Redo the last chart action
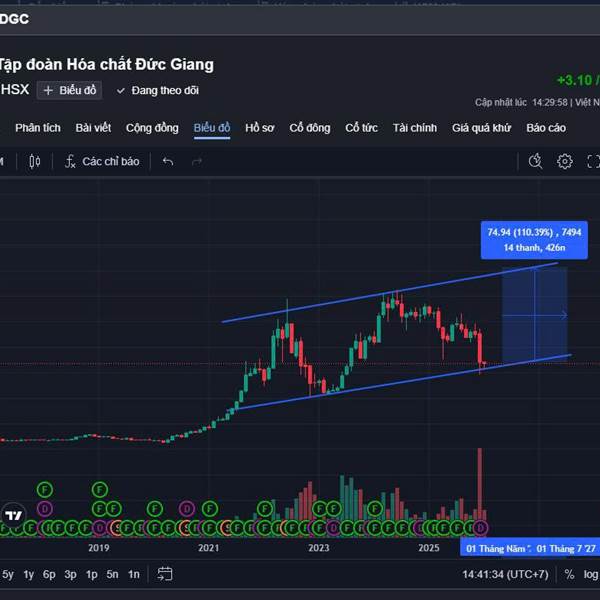 (197, 162)
